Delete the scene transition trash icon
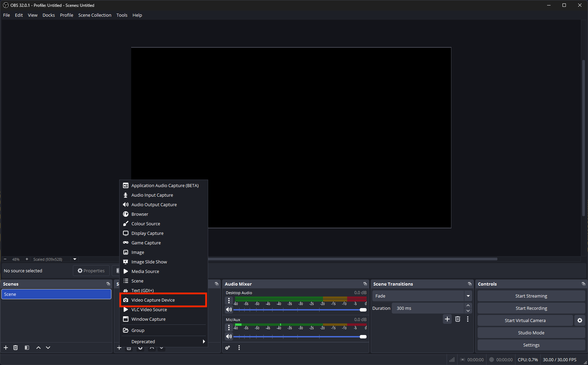 point(458,319)
